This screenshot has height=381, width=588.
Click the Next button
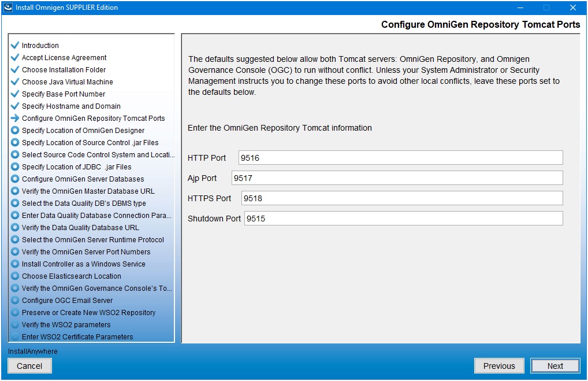555,365
